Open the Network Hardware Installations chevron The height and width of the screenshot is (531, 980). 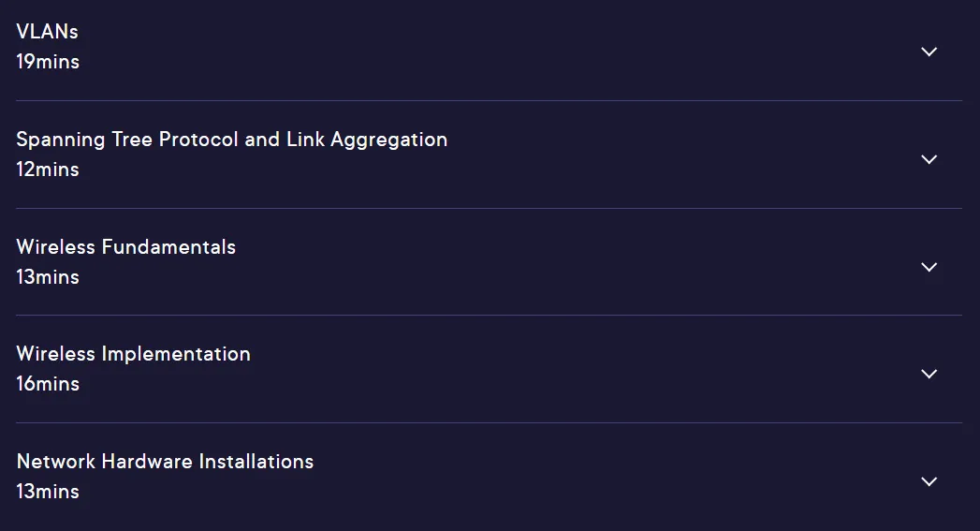coord(929,481)
